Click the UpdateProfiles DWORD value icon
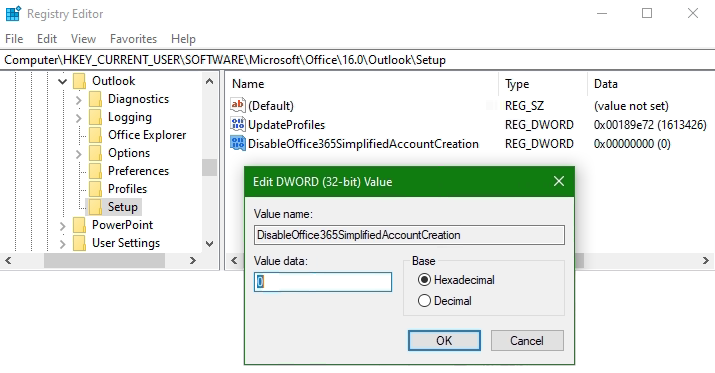 [238, 124]
